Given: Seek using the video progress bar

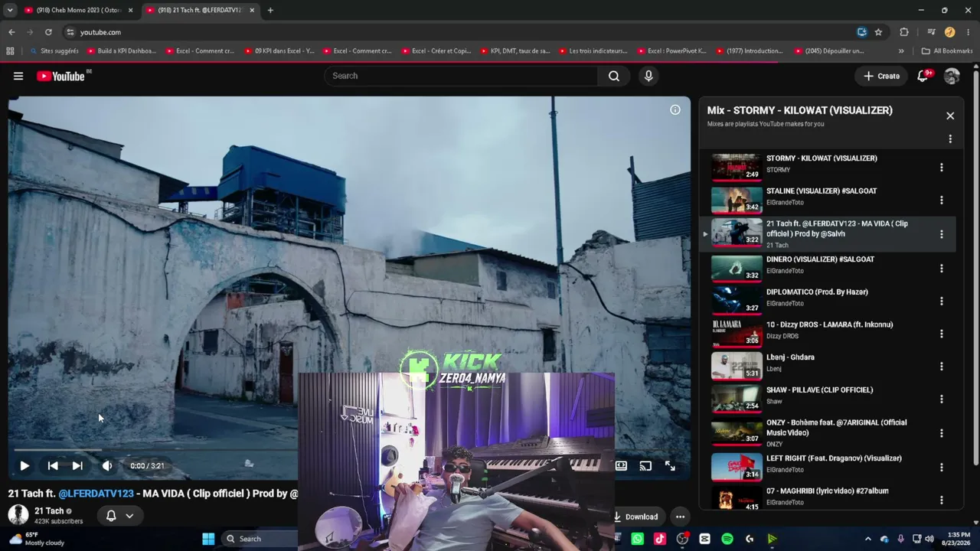Looking at the screenshot, I should (349, 450).
